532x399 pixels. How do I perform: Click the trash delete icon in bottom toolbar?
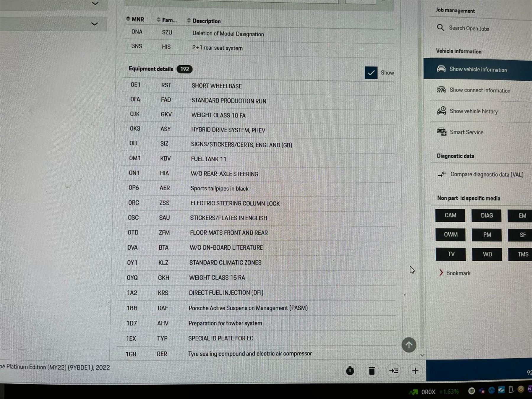372,371
